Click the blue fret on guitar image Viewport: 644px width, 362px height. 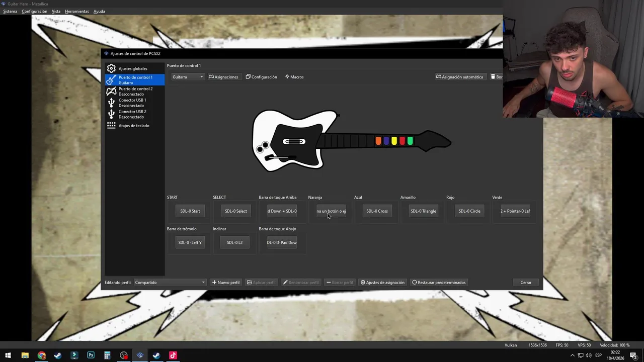(386, 141)
